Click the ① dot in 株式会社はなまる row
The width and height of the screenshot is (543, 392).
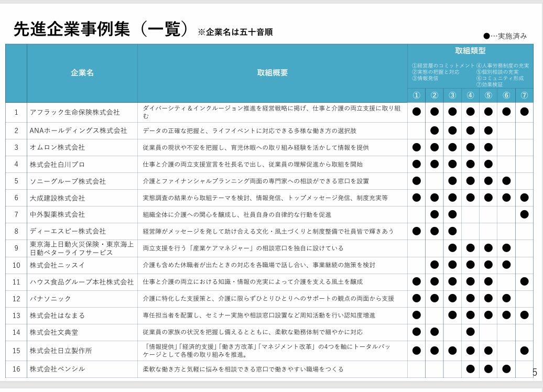pyautogui.click(x=417, y=315)
